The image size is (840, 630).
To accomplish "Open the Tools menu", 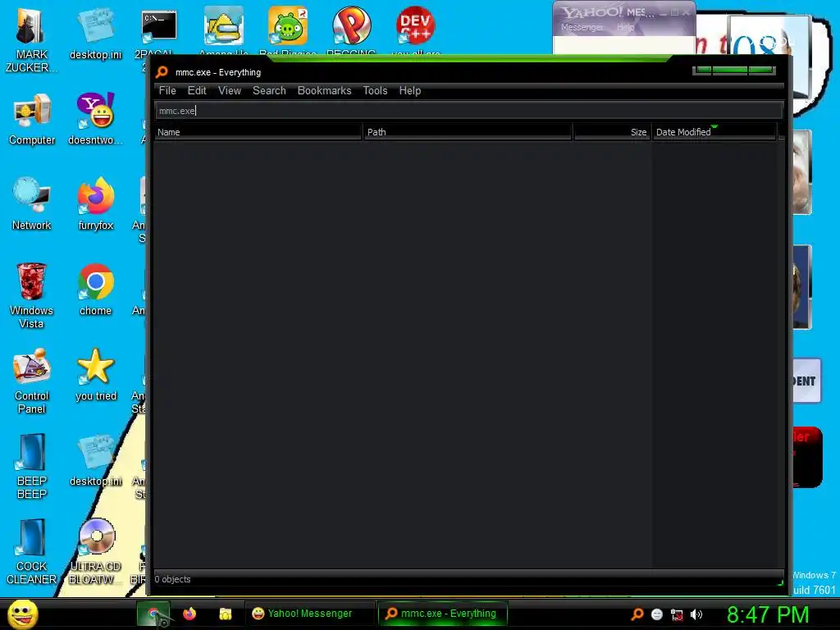I will coord(375,90).
